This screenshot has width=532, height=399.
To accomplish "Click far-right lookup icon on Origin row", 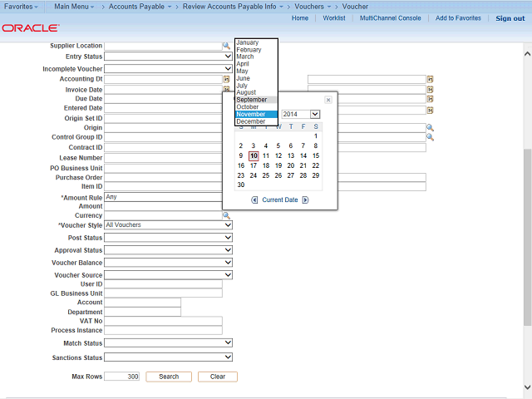I will click(430, 127).
